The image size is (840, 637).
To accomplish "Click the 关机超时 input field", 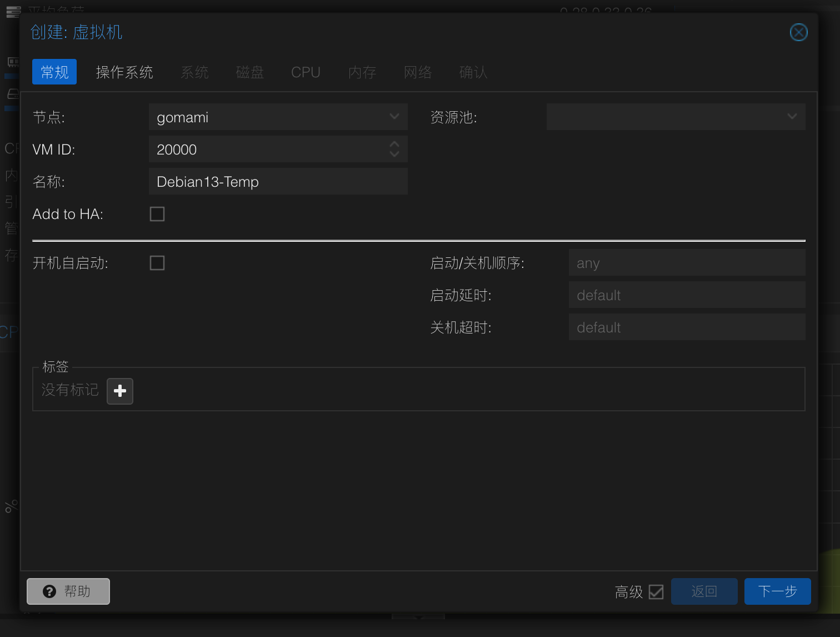I will (687, 327).
